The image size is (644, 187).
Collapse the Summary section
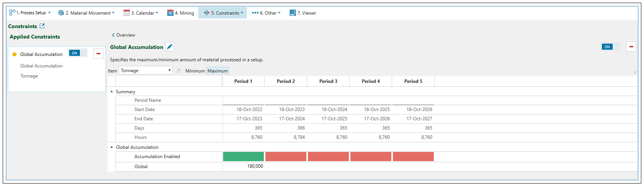(x=112, y=92)
